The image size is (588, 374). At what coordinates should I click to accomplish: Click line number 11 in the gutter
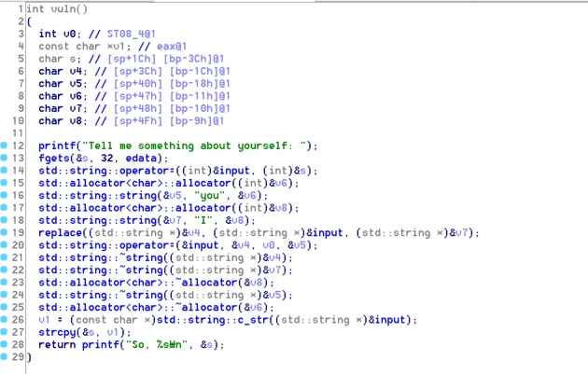(18, 133)
